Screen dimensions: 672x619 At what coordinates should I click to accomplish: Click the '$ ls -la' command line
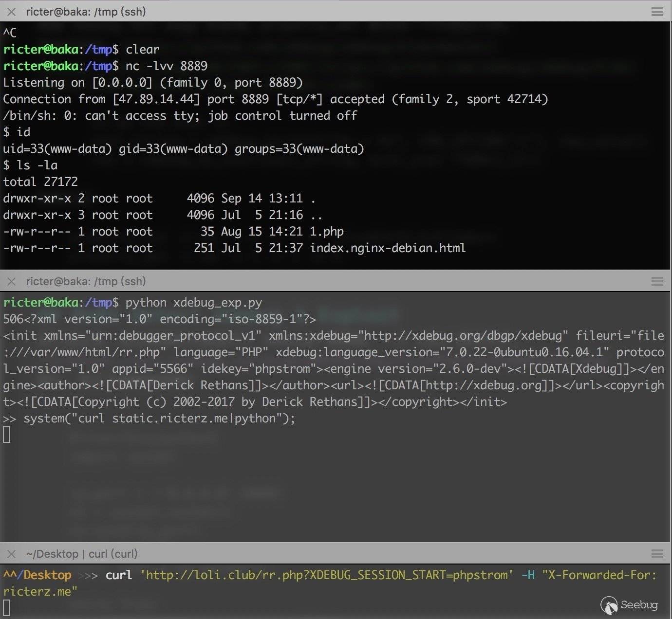pyautogui.click(x=30, y=165)
